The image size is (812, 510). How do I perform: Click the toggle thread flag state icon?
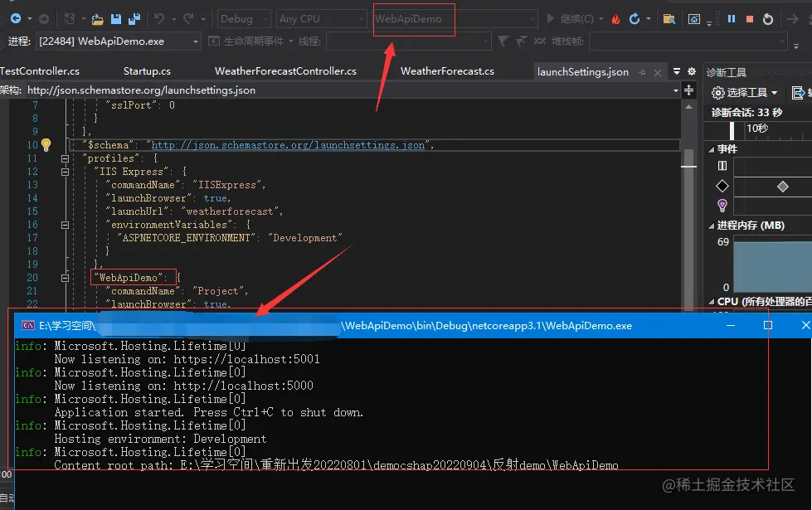tap(540, 41)
